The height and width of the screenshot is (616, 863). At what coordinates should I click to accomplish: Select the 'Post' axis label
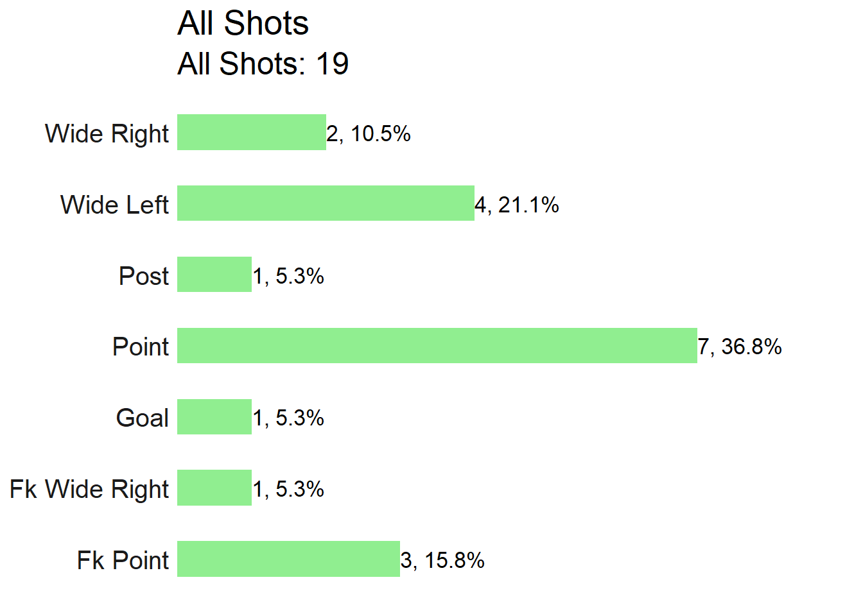pos(144,276)
